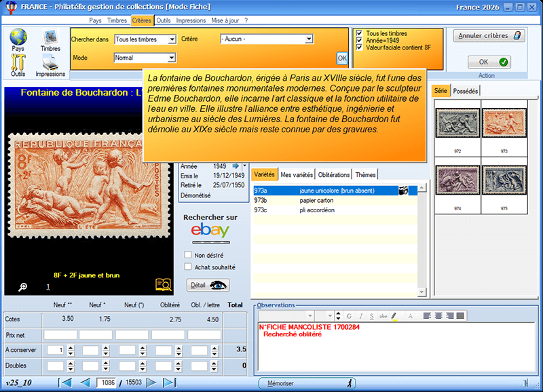Go to the next record

(x=151, y=383)
